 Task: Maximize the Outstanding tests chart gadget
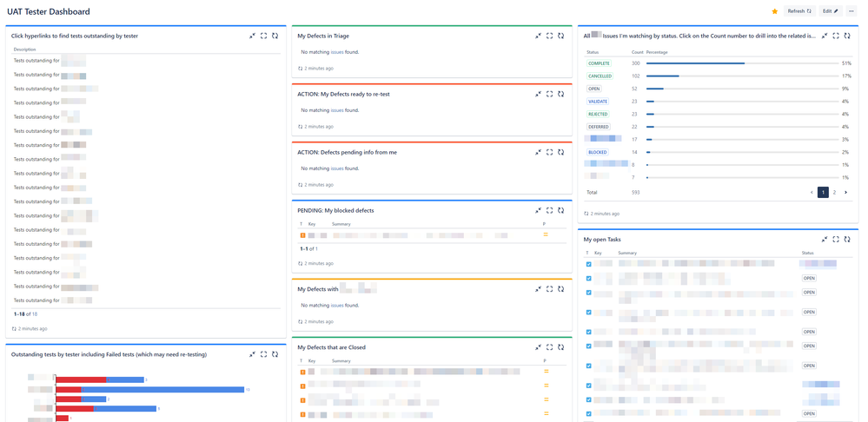(x=263, y=354)
